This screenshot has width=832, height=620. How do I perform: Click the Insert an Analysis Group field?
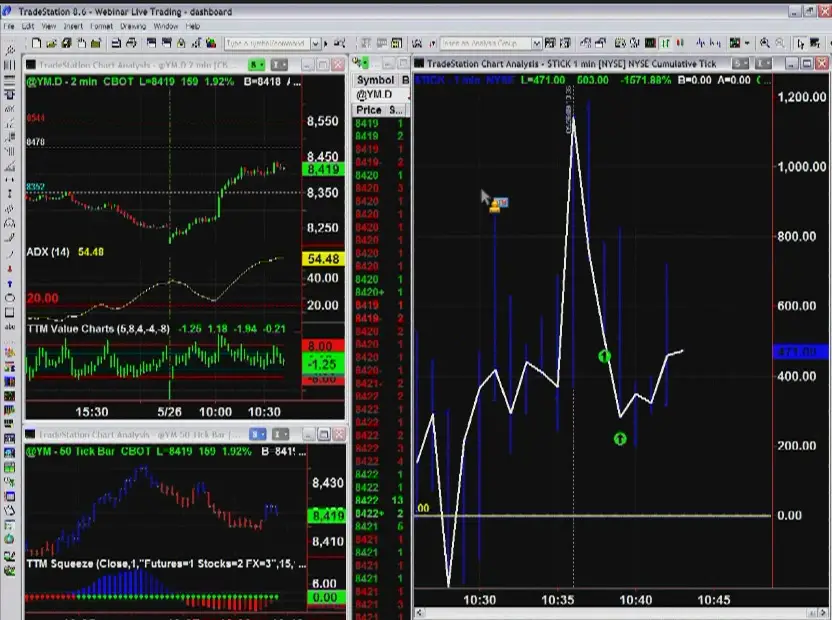[x=486, y=43]
